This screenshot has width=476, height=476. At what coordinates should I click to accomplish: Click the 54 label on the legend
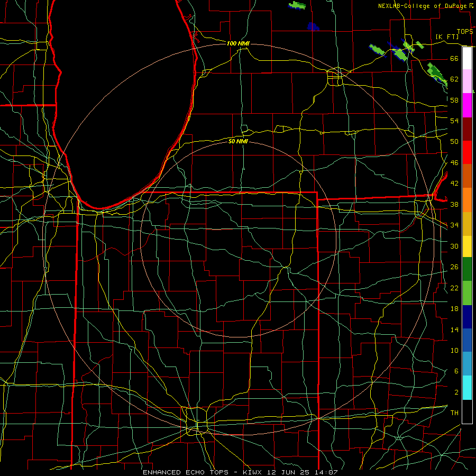click(454, 121)
